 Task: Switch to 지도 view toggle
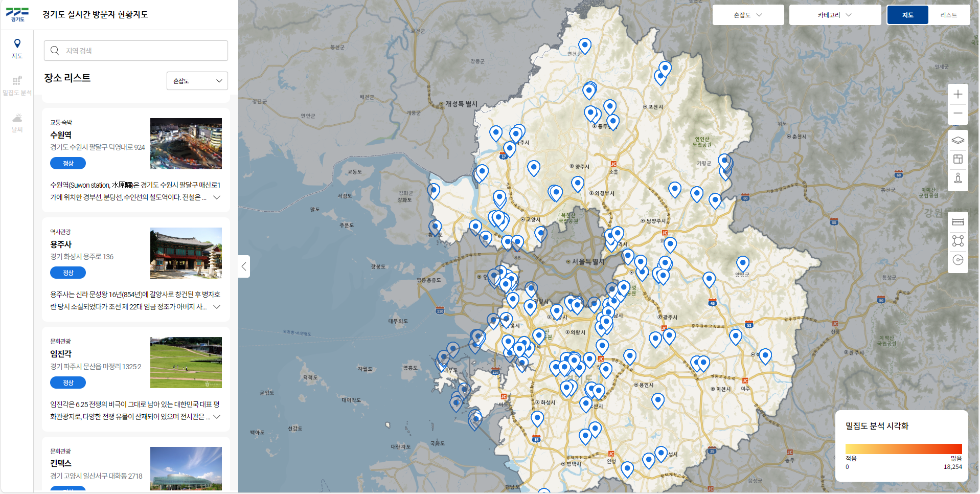(x=907, y=15)
